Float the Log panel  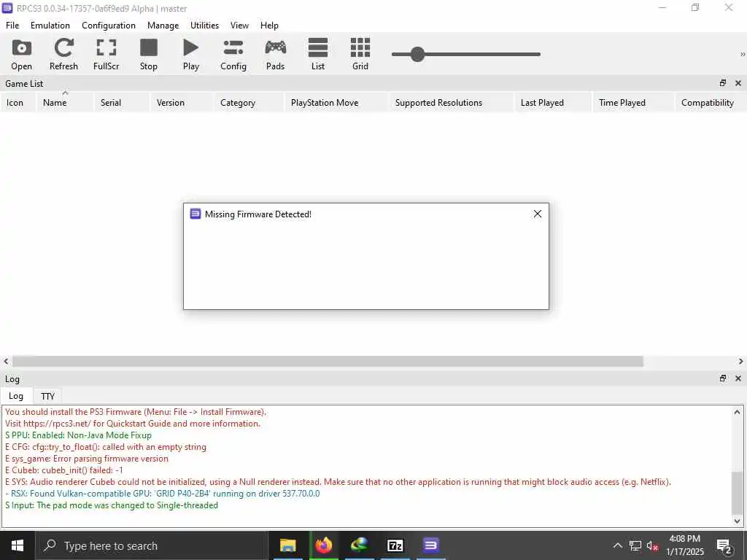[x=723, y=378]
